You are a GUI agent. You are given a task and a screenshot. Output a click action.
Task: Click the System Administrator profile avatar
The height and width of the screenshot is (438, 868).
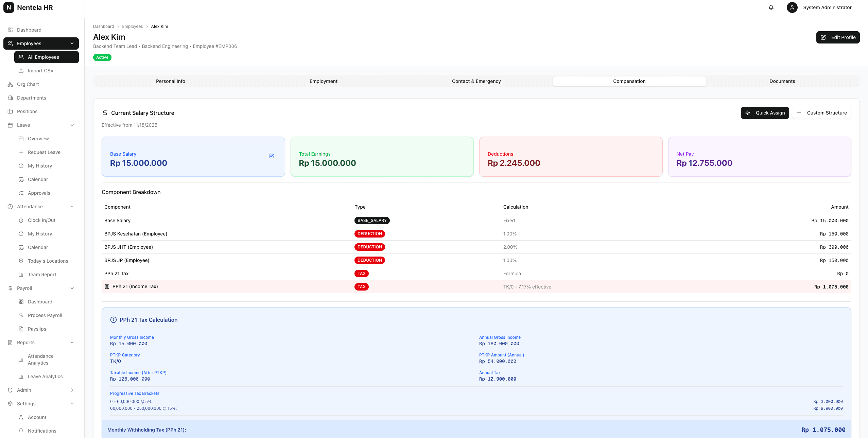[x=792, y=7]
